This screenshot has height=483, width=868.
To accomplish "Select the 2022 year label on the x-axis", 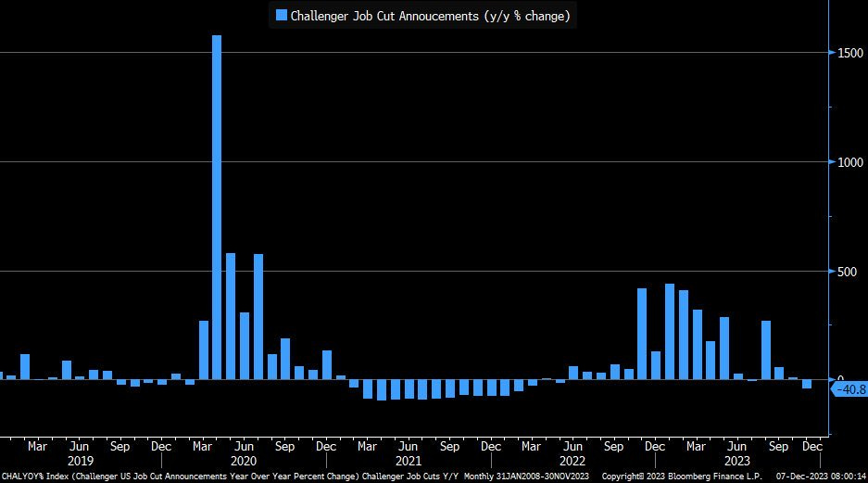I will [572, 461].
